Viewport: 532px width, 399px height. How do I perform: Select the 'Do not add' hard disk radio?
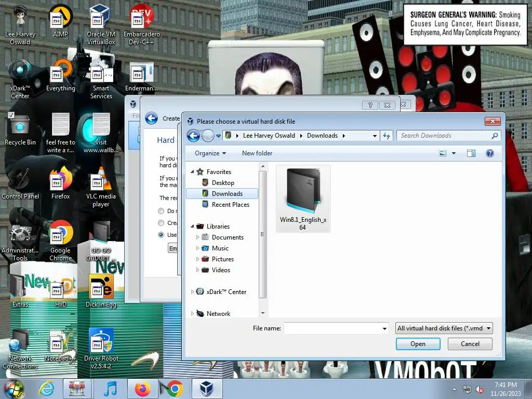[x=161, y=211]
